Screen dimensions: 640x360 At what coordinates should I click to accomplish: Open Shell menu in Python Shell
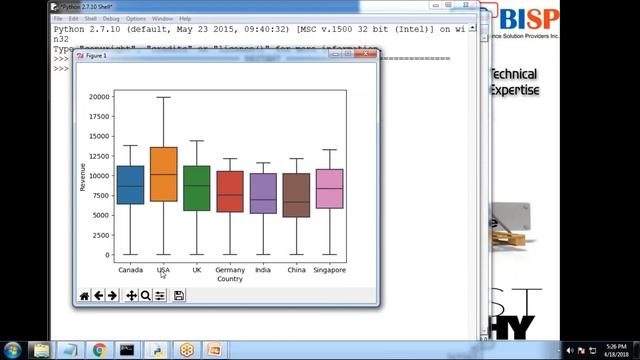91,19
